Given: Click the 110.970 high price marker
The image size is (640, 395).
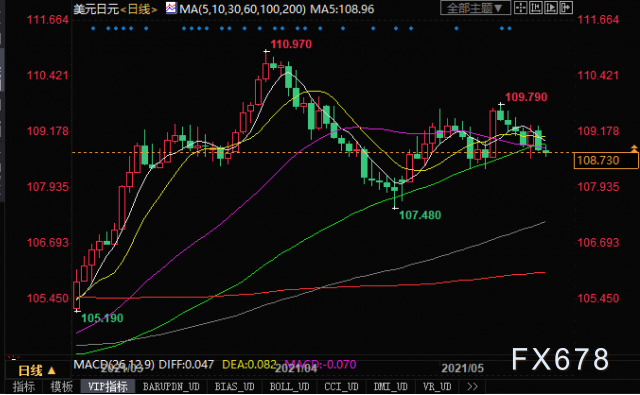Looking at the screenshot, I should 291,44.
